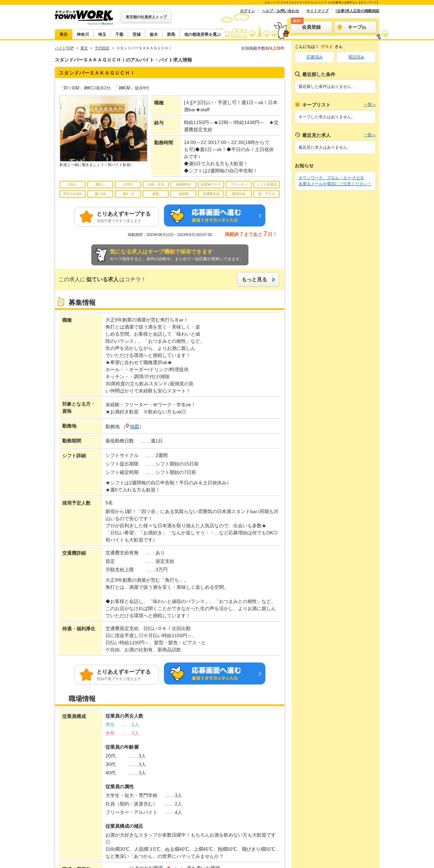Open [企業]求人広告の掲載相談 link

(357, 11)
